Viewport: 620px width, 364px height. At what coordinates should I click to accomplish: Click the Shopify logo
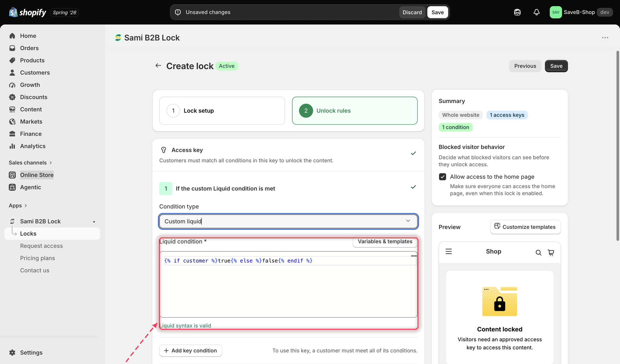point(27,12)
